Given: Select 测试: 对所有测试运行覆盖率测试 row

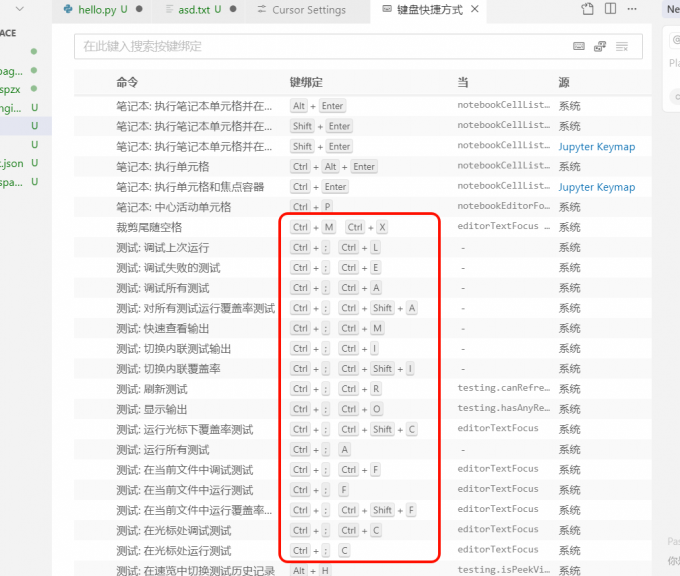Looking at the screenshot, I should click(x=363, y=308).
